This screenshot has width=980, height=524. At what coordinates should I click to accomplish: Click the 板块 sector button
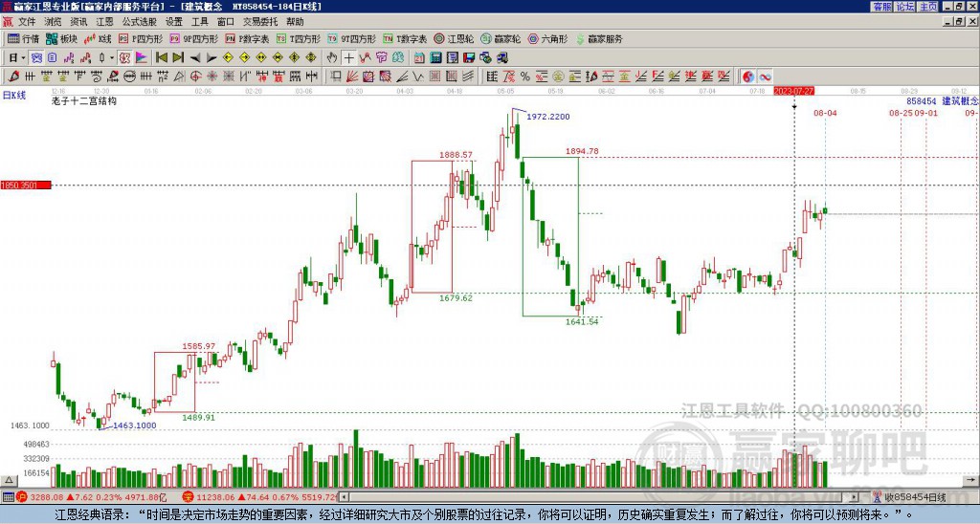click(x=62, y=38)
